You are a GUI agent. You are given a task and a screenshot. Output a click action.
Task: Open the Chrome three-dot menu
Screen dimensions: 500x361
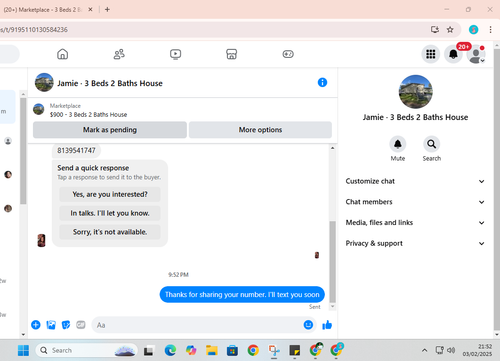click(x=490, y=30)
